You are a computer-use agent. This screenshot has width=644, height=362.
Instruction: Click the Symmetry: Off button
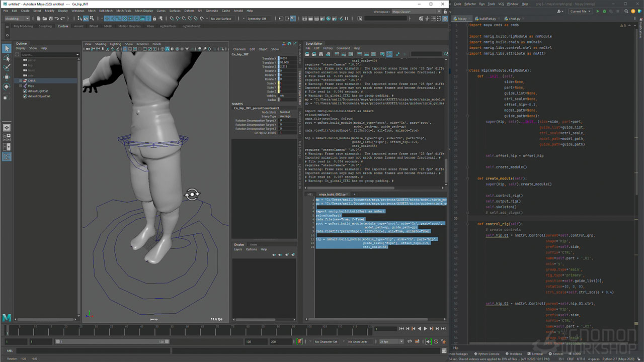click(257, 19)
